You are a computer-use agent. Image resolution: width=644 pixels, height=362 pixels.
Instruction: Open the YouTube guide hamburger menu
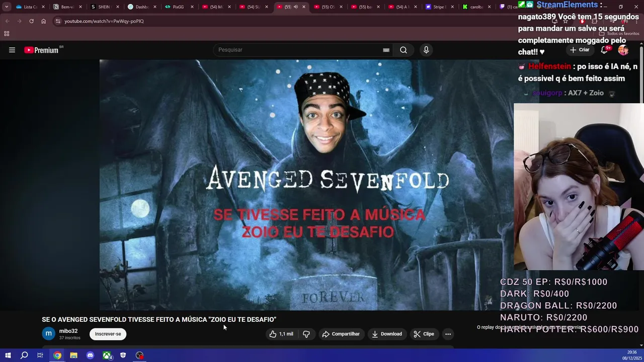point(12,50)
